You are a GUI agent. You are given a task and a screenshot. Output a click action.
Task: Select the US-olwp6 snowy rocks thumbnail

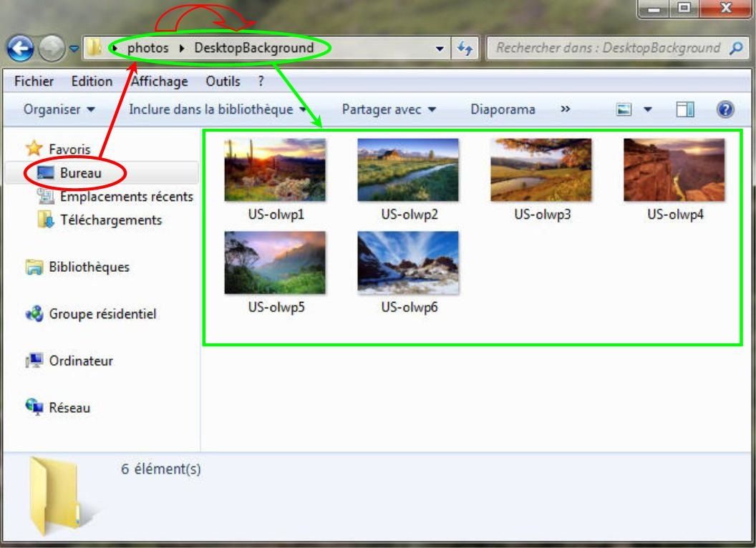click(408, 263)
